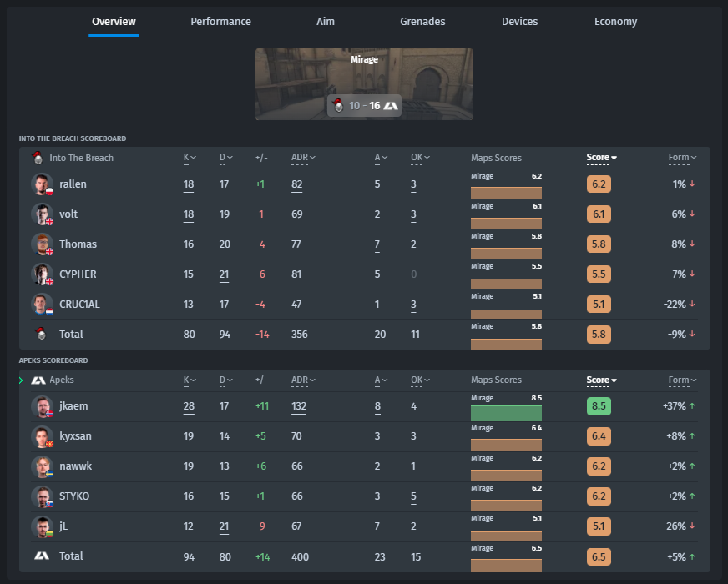
Task: Click jkaem's green Mirage score bar
Action: (x=506, y=413)
